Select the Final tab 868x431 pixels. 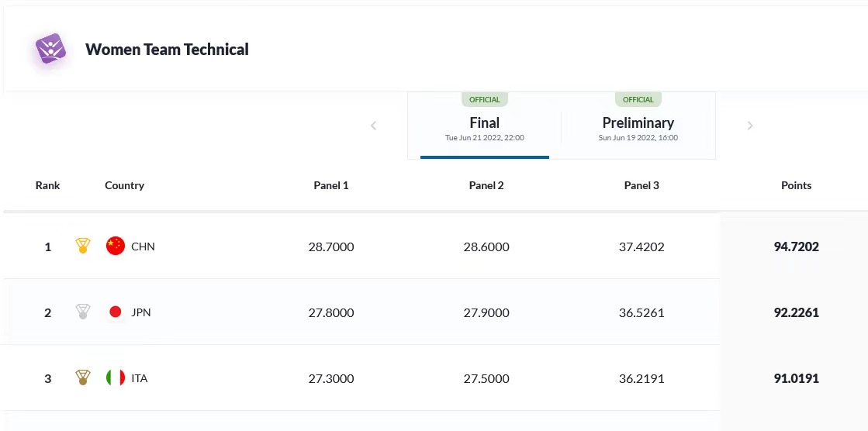(x=484, y=127)
